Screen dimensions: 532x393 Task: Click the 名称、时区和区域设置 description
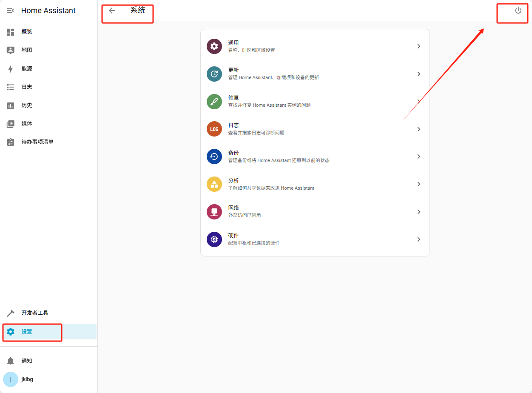(x=251, y=50)
